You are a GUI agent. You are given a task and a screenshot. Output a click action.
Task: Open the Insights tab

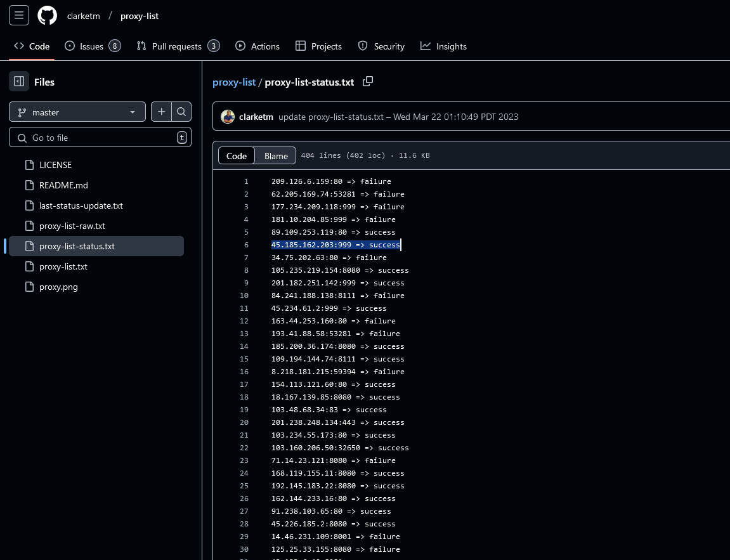(x=443, y=46)
